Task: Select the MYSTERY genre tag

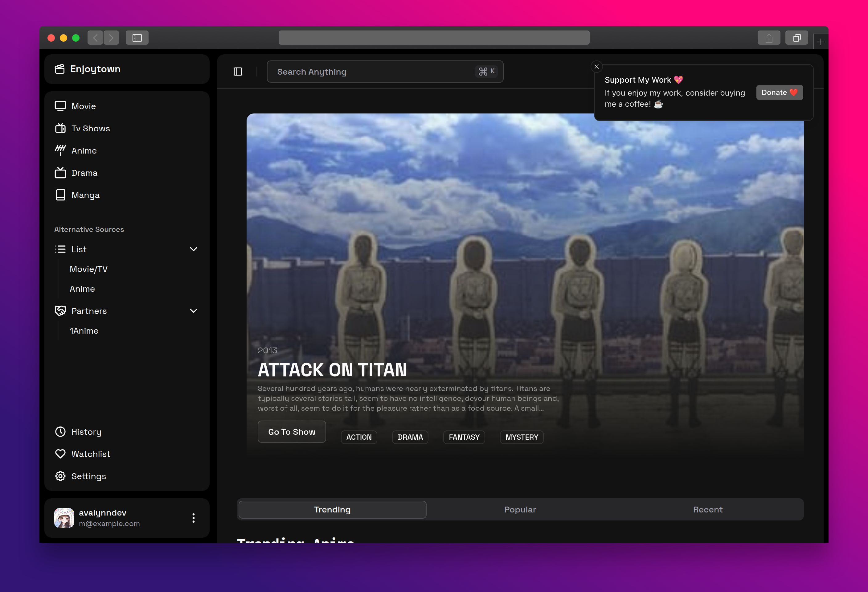Action: (522, 437)
